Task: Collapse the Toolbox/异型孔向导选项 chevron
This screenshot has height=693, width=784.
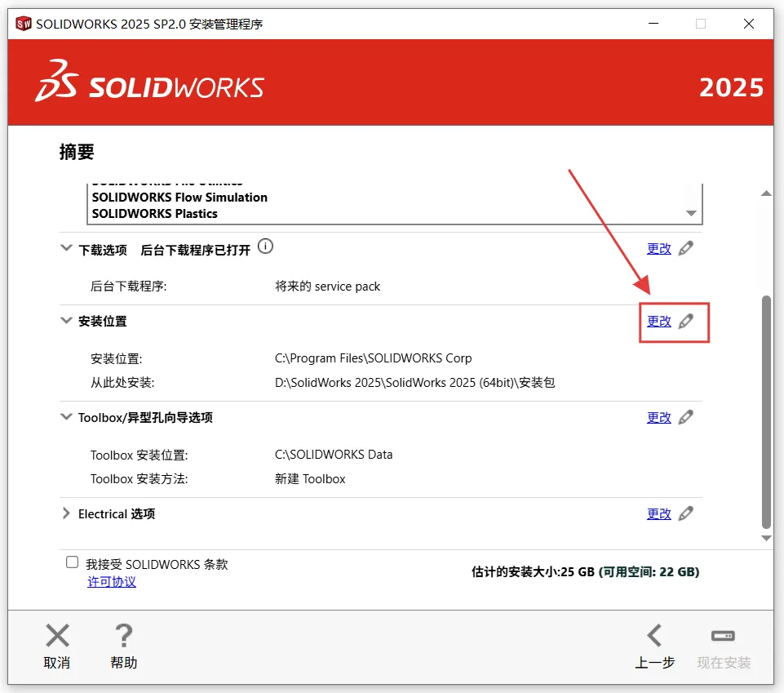Action: (x=66, y=416)
